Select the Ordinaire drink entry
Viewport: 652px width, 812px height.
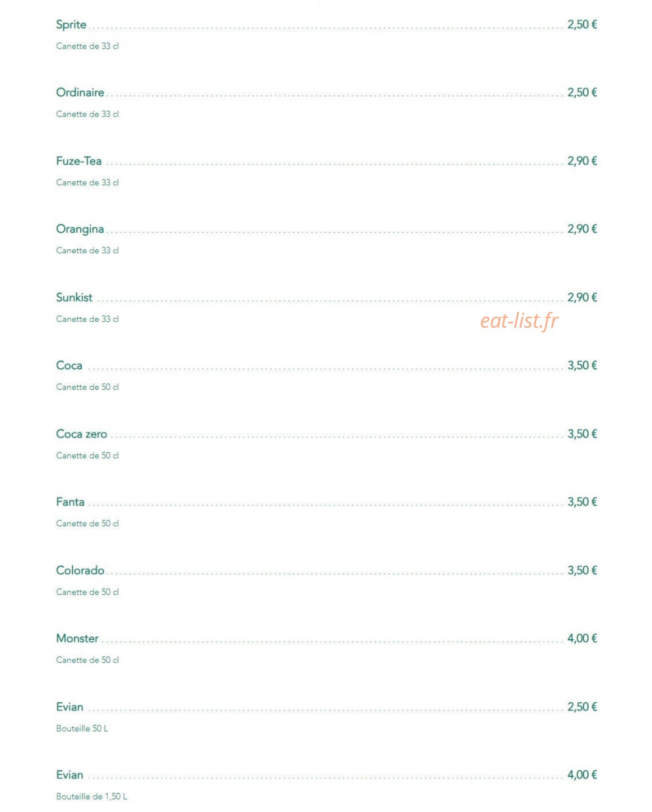pyautogui.click(x=80, y=93)
